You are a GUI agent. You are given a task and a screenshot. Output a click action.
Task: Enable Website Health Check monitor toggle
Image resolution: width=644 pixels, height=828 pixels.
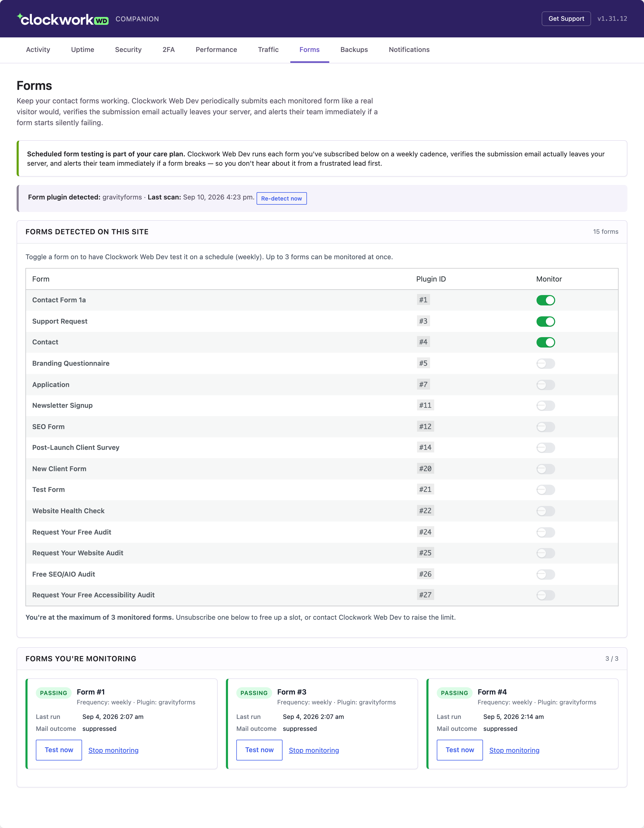point(545,511)
